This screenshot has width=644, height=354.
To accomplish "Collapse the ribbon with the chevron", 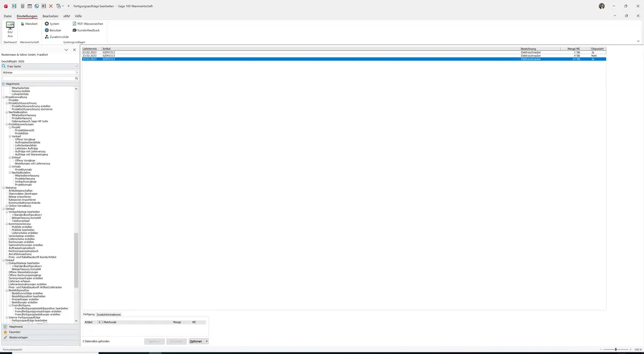I will click(638, 41).
